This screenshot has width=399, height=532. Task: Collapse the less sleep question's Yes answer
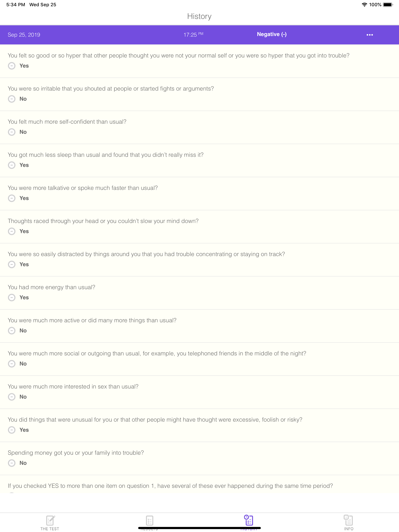[11, 165]
